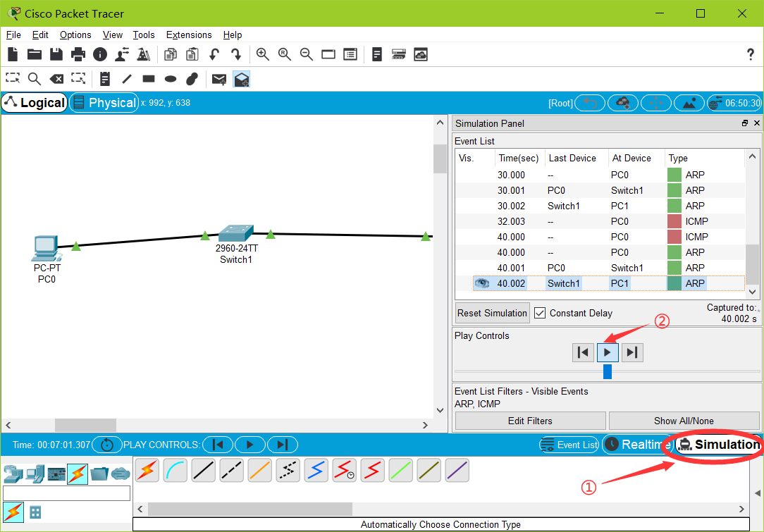The height and width of the screenshot is (532, 764).
Task: Click the Copy icon in toolbar
Action: click(171, 54)
